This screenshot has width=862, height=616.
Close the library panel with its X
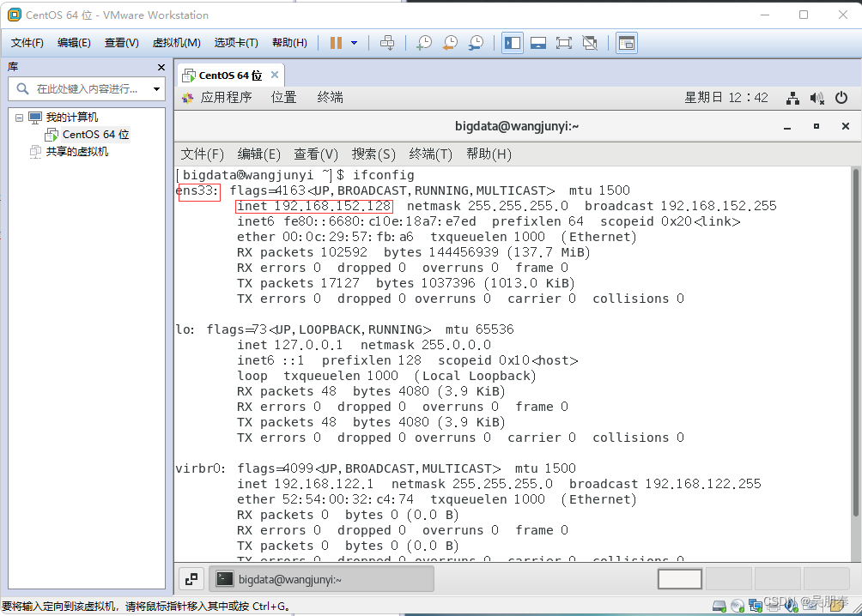pyautogui.click(x=161, y=67)
